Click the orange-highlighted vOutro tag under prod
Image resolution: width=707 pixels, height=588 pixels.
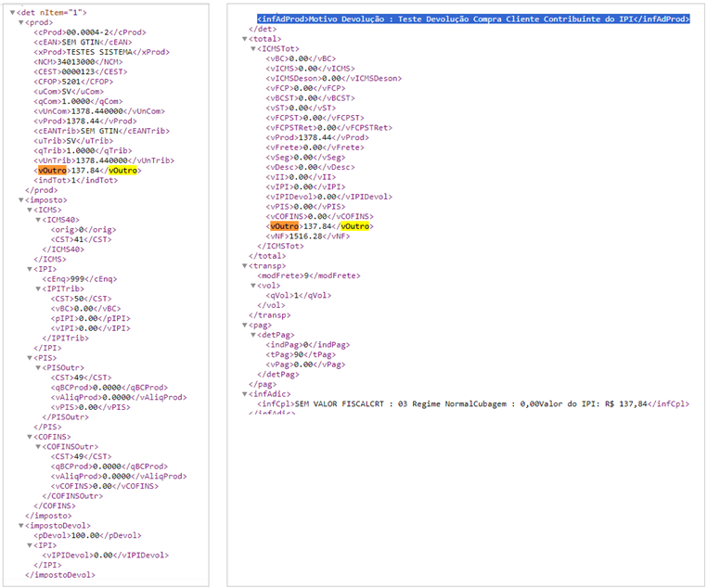46,170
